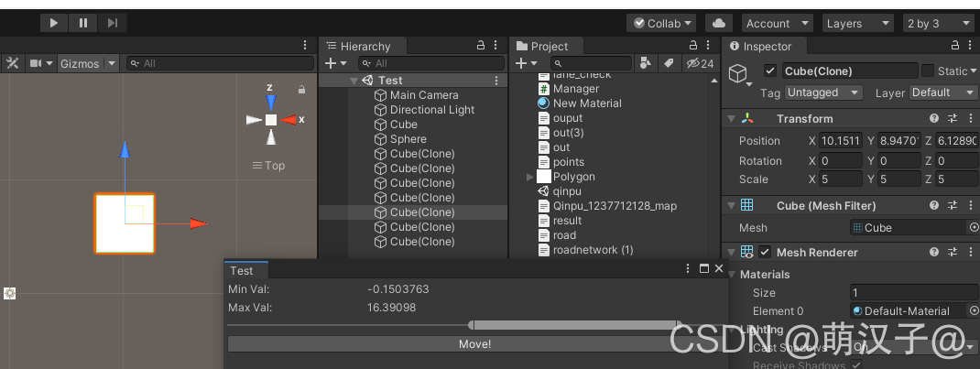
Task: Click the Pause button in the toolbar
Action: pyautogui.click(x=83, y=23)
